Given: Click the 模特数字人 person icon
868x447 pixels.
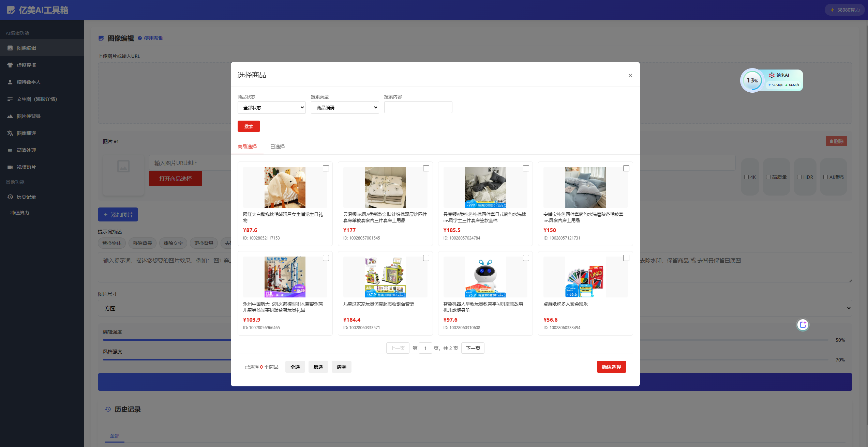Looking at the screenshot, I should pyautogui.click(x=10, y=82).
